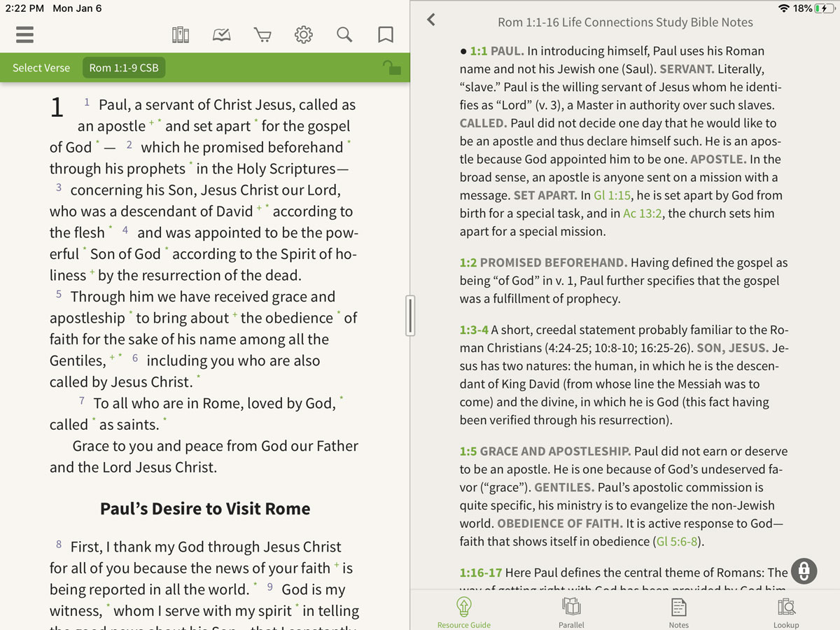
Task: Grab the split-pane divider handle
Action: (410, 315)
